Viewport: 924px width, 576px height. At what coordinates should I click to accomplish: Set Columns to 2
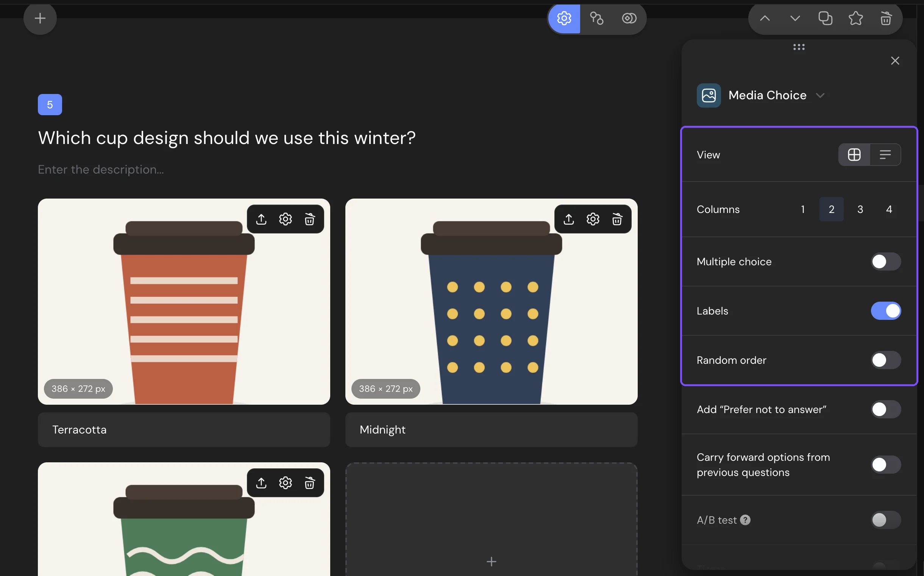click(x=832, y=209)
